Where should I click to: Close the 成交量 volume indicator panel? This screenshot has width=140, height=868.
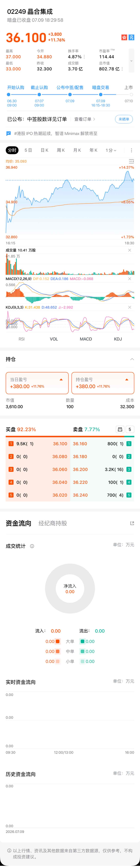point(130,250)
